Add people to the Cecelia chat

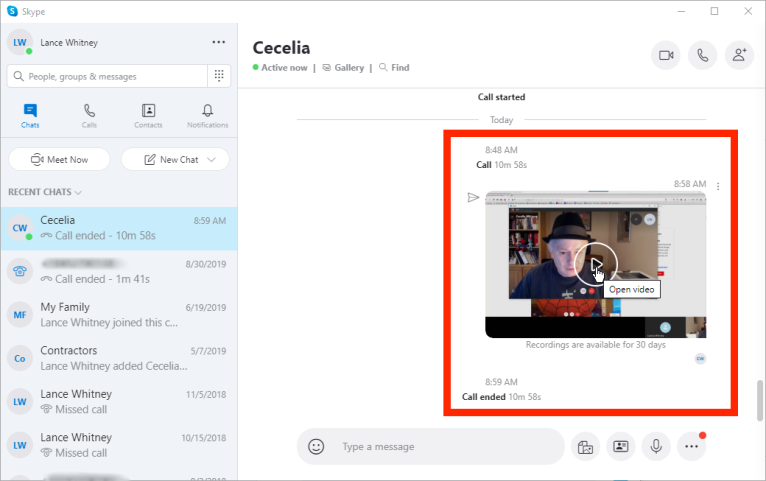[739, 56]
